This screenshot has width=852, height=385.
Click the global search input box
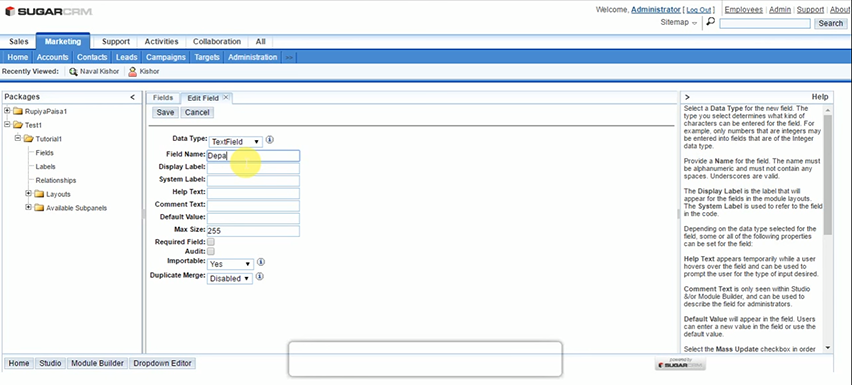click(765, 23)
